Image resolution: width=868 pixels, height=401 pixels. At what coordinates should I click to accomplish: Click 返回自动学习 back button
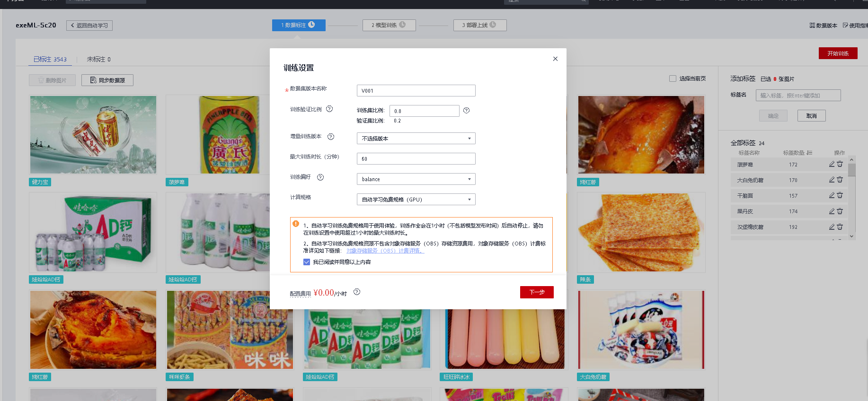[89, 26]
